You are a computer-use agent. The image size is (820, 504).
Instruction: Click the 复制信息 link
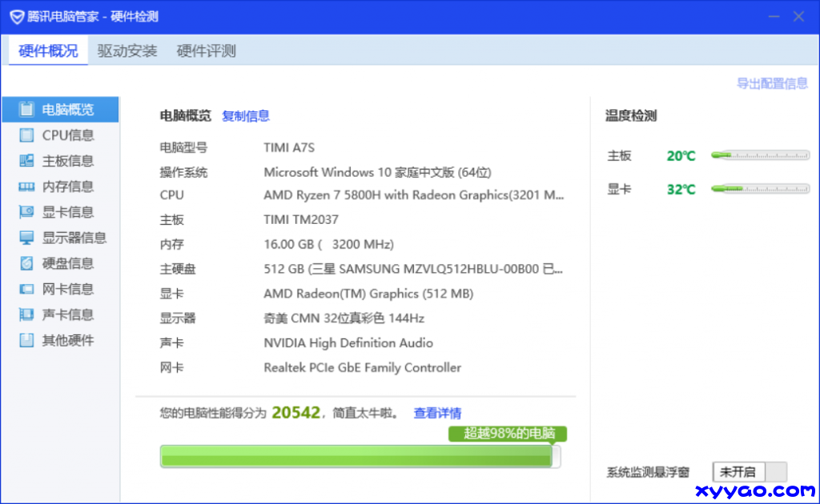[246, 116]
